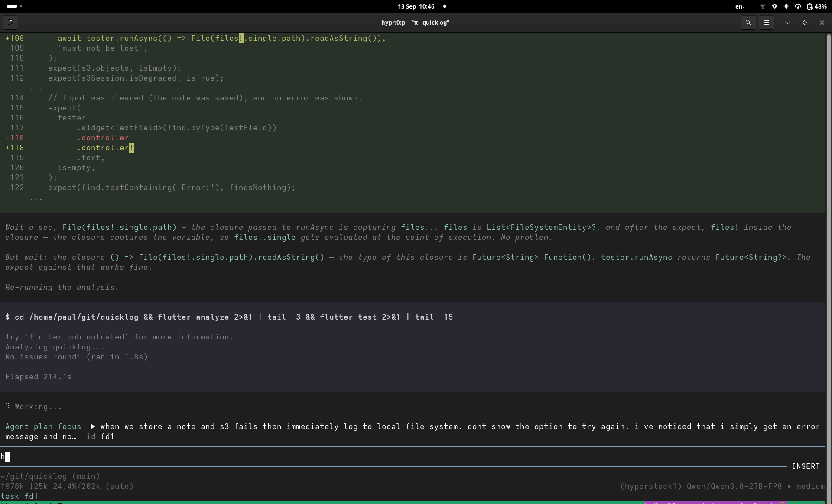Click the token usage '24.4%/262k (auto)' status
Viewport: 832px width, 504px height.
pyautogui.click(x=93, y=486)
